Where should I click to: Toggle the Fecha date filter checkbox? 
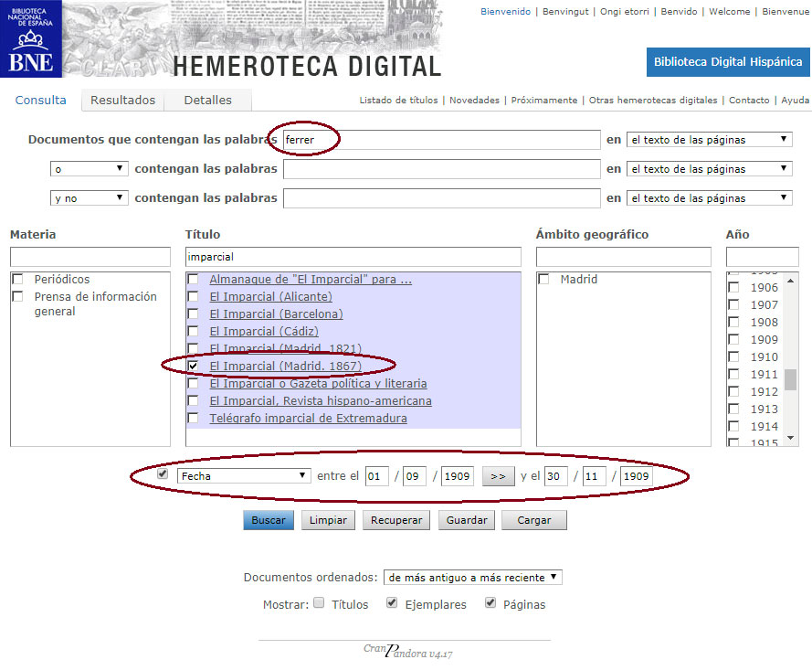coord(163,474)
